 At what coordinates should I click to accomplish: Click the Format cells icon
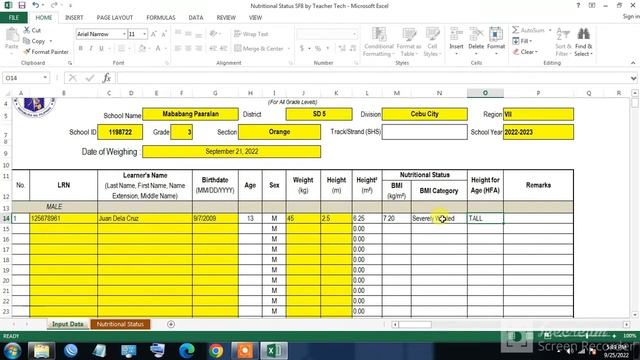coord(496,34)
